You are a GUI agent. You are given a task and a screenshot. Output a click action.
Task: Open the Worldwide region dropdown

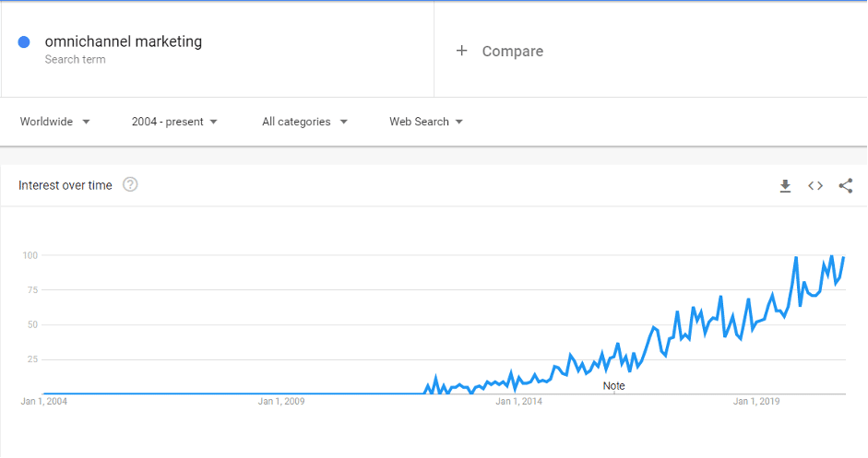pyautogui.click(x=55, y=122)
